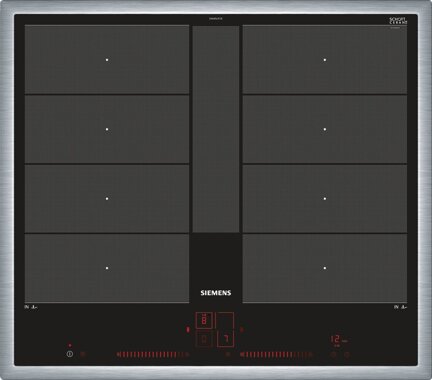Screen dimensions: 432x380
Task: Tap the faint symbol between the two sliders
Action: pos(228,355)
